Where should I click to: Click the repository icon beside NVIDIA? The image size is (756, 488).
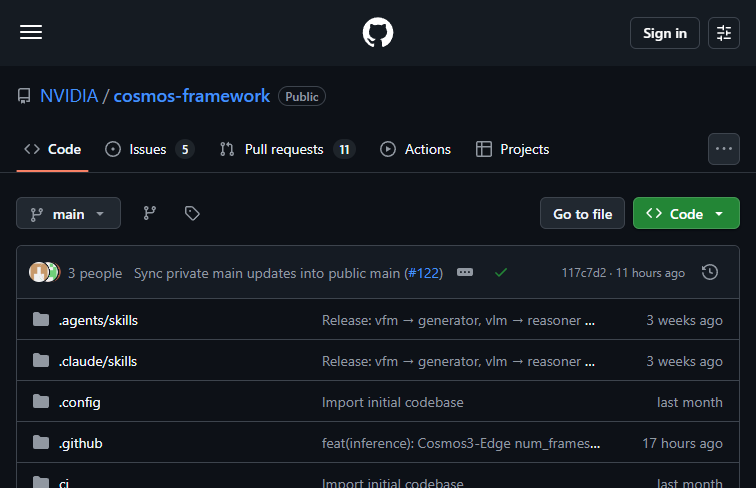point(24,96)
